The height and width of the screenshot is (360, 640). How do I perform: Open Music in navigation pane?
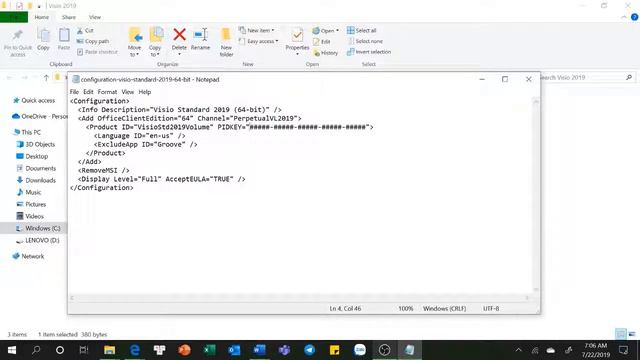pos(29,192)
